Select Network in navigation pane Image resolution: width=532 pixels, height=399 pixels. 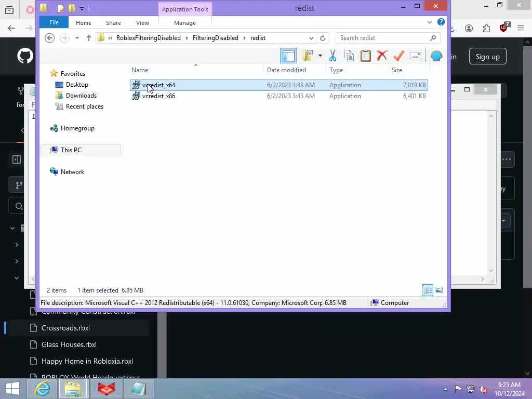(72, 171)
